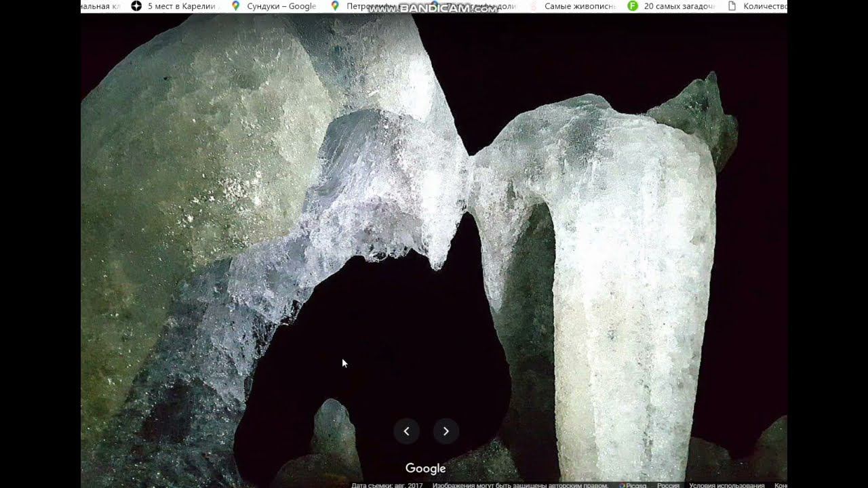
Task: Go to the next photo with right arrow
Action: click(446, 431)
